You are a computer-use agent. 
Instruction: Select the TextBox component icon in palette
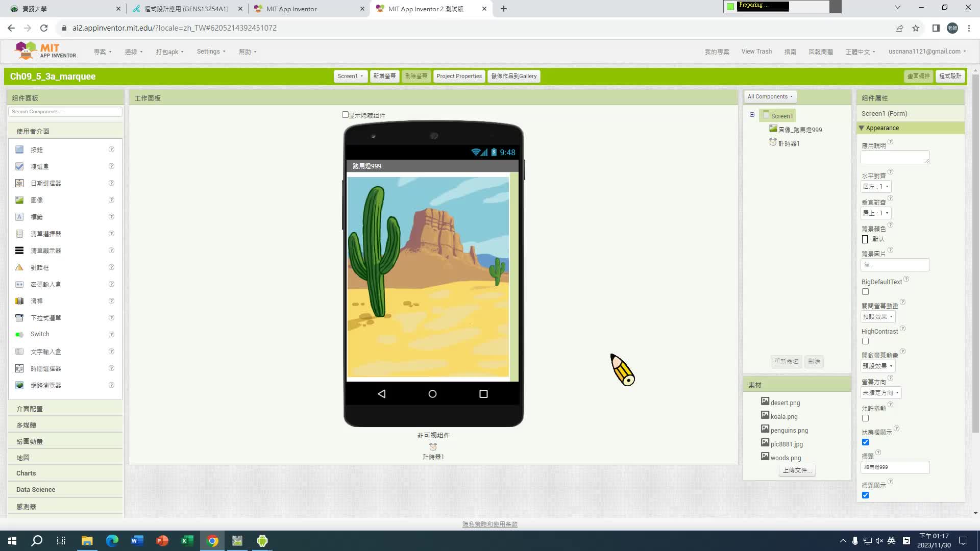click(x=19, y=352)
